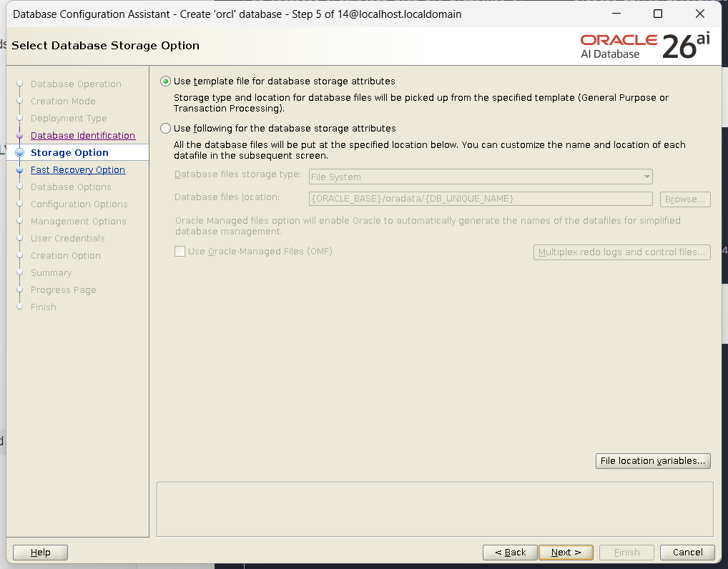The image size is (728, 569).
Task: Click Database Operation step in sidebar
Action: point(76,84)
